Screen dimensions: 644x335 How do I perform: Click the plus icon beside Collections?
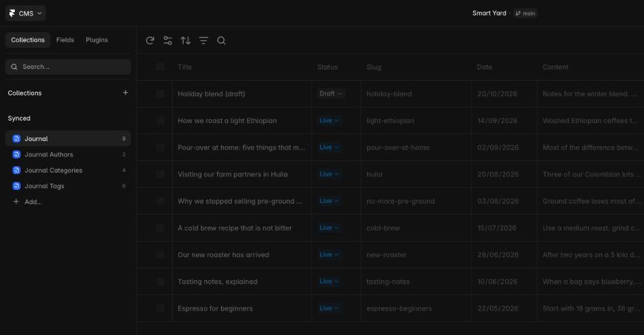point(126,93)
